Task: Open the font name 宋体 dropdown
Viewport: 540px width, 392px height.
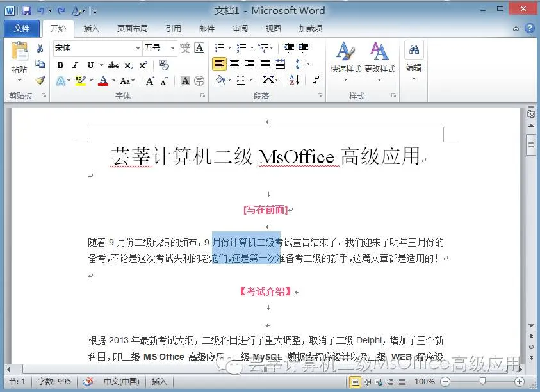Action: tap(138, 48)
